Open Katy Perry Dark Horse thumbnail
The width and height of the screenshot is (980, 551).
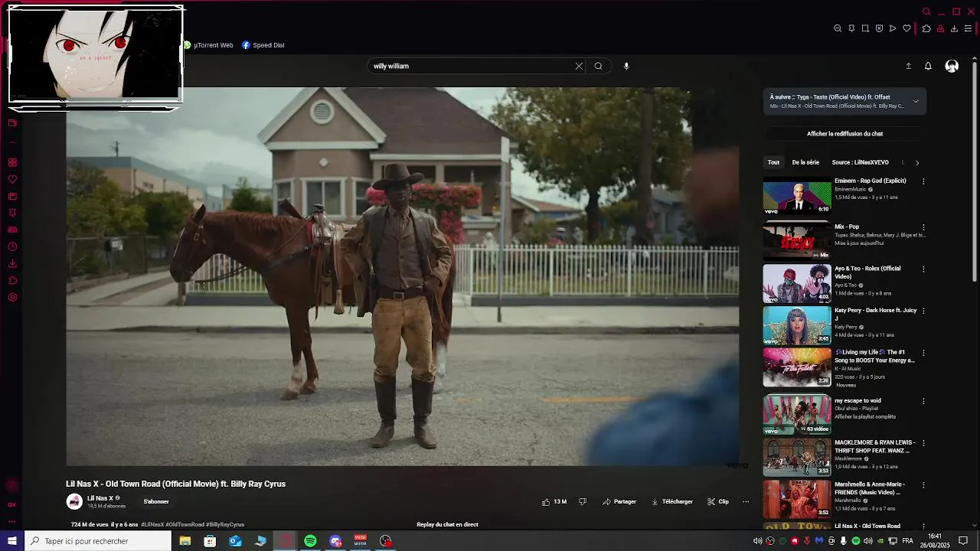[796, 325]
